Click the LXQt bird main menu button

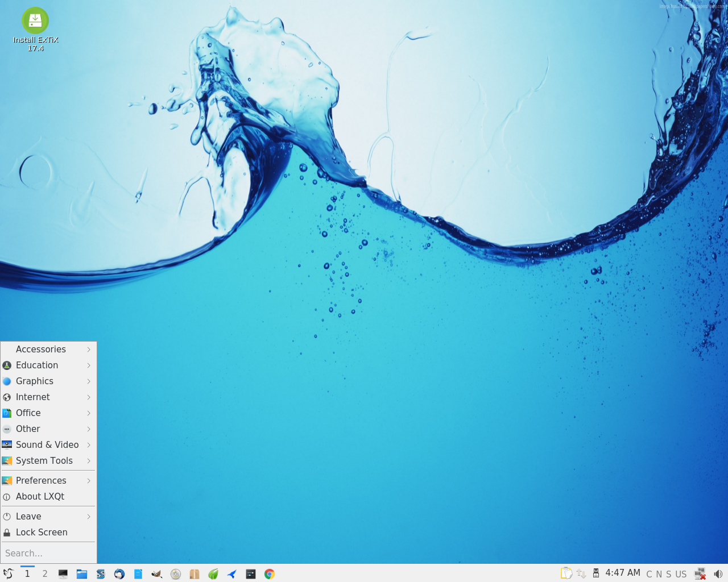(x=8, y=573)
